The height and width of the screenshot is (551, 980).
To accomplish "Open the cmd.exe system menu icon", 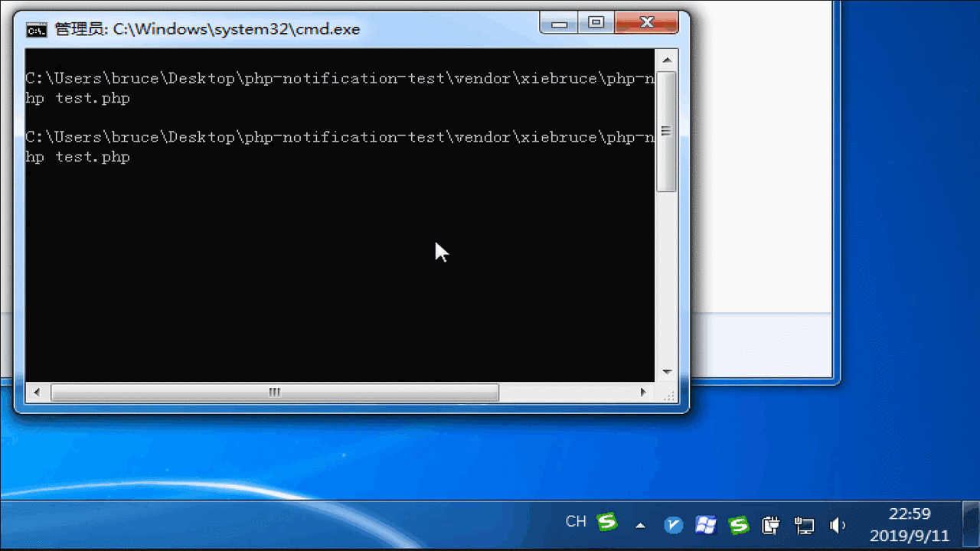I will tap(36, 30).
